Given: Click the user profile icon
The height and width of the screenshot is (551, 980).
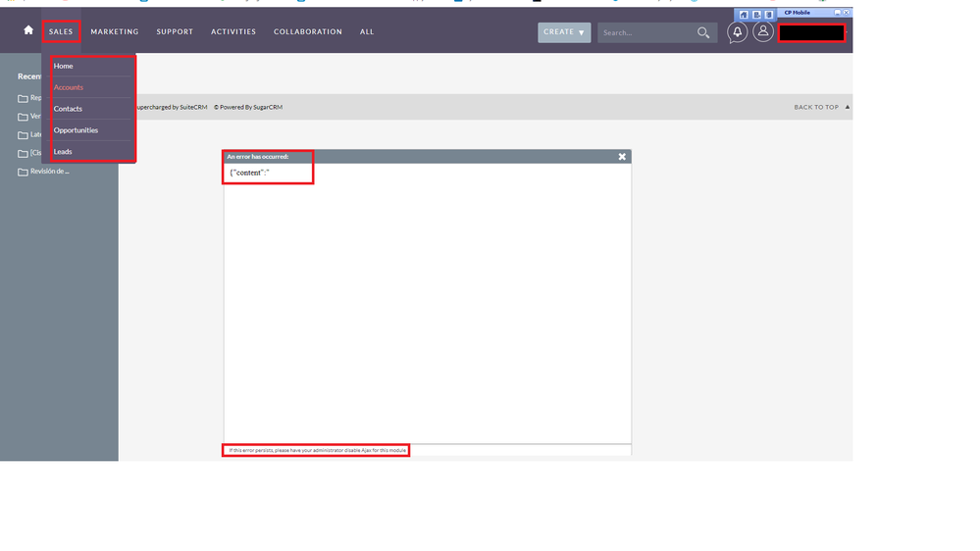Looking at the screenshot, I should [x=762, y=32].
